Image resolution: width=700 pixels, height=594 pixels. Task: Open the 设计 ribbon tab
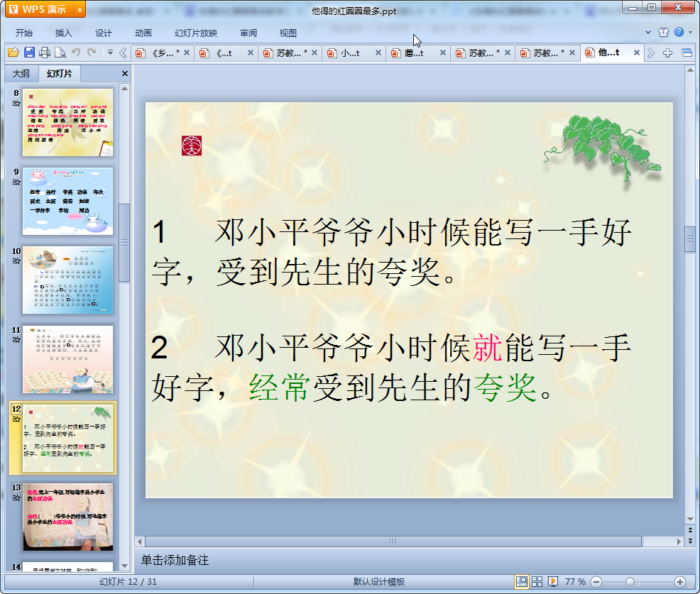tap(103, 33)
